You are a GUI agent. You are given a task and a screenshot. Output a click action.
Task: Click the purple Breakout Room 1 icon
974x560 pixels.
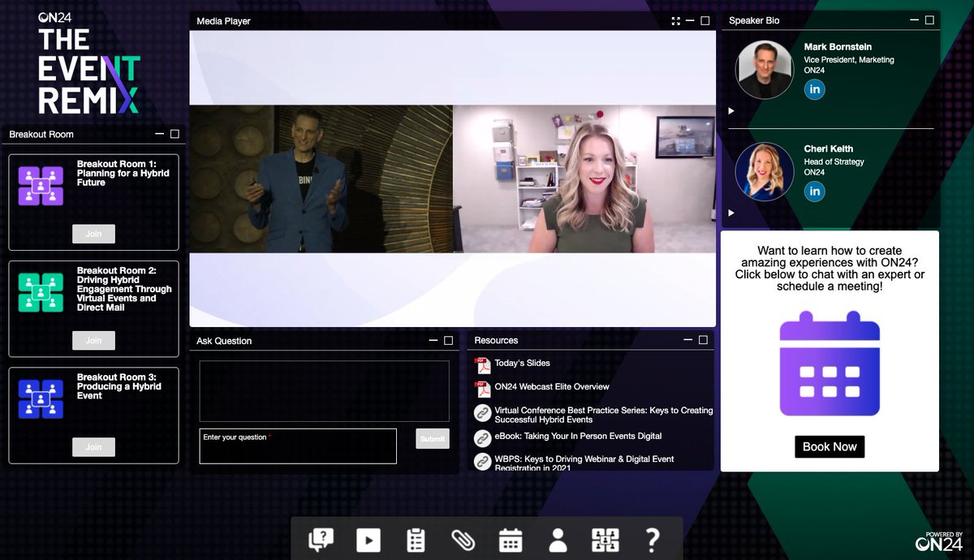tap(41, 186)
